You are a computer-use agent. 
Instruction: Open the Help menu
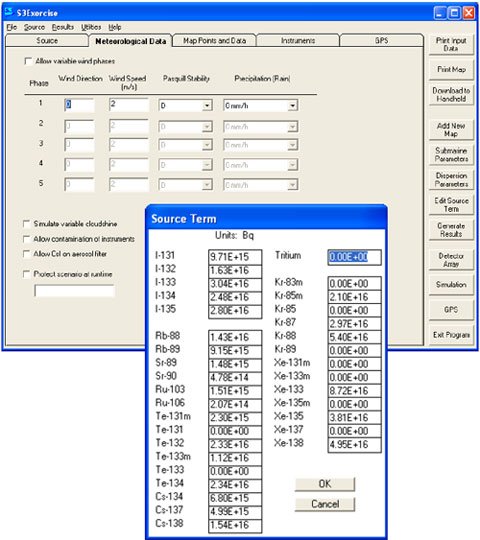tap(115, 27)
